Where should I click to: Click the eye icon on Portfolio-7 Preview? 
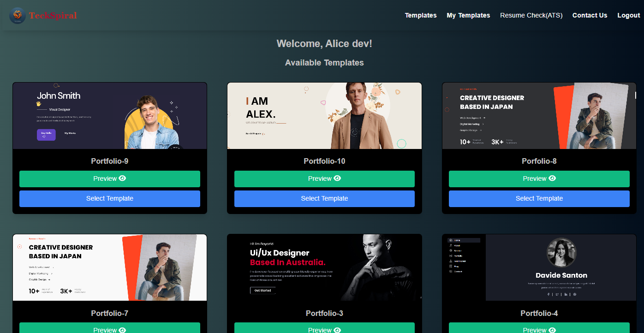coord(122,330)
